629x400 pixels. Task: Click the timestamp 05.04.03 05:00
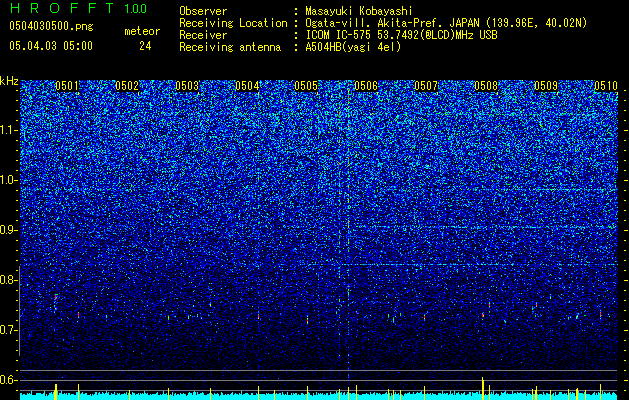51,46
